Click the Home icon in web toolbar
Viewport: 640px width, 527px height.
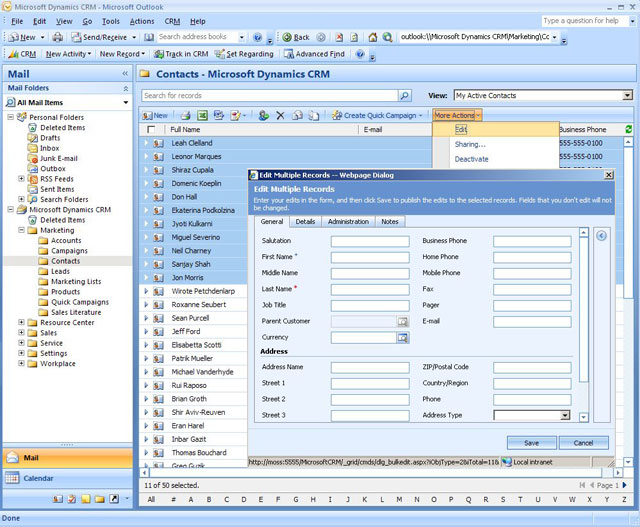[x=373, y=37]
